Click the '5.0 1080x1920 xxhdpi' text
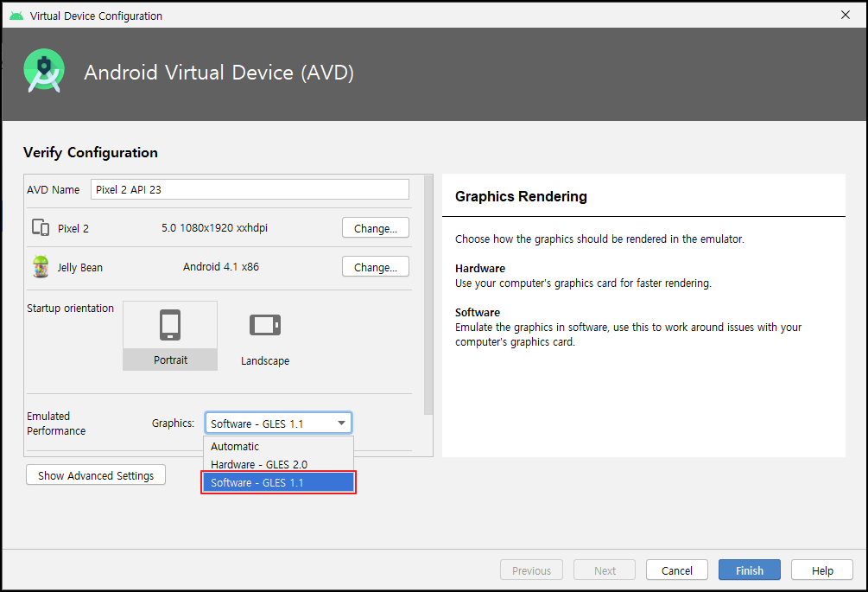The height and width of the screenshot is (592, 868). pos(215,227)
